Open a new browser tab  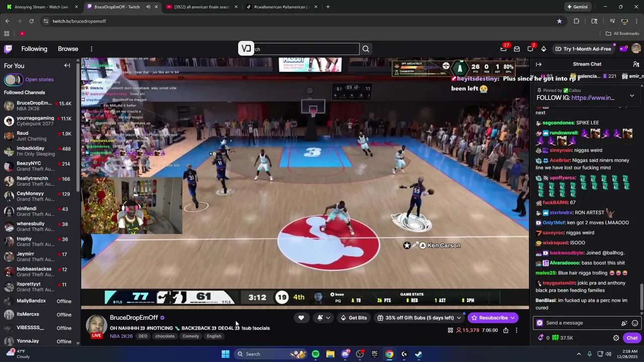[x=328, y=7]
